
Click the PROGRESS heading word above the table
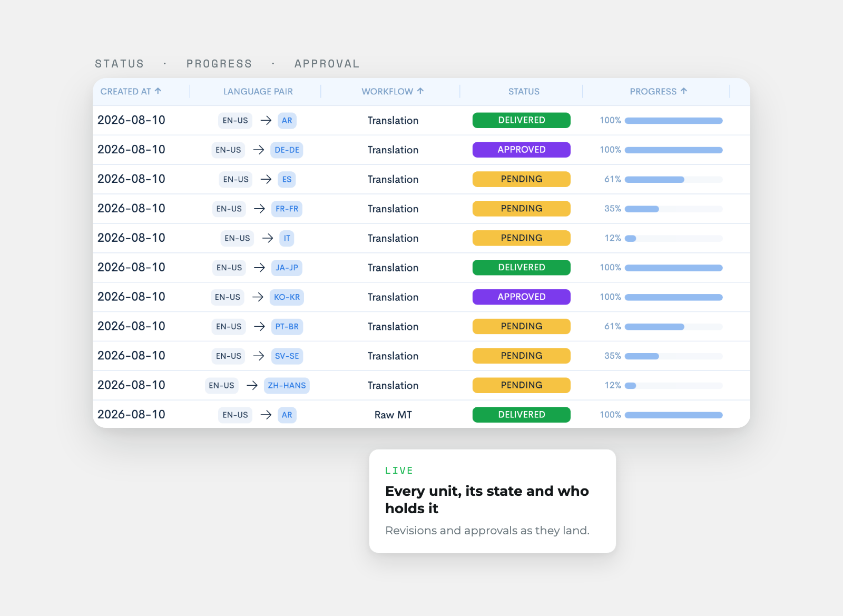219,64
